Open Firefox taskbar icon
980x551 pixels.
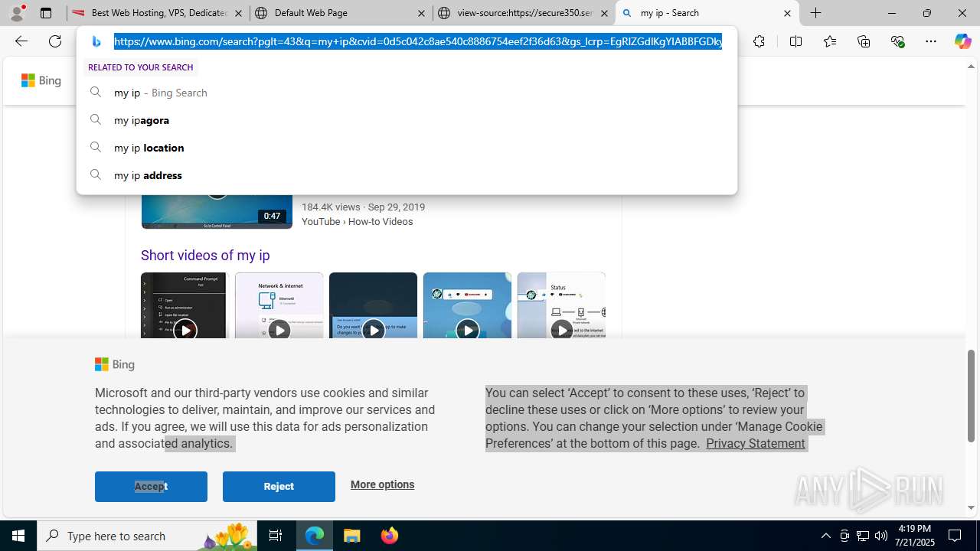pos(389,536)
